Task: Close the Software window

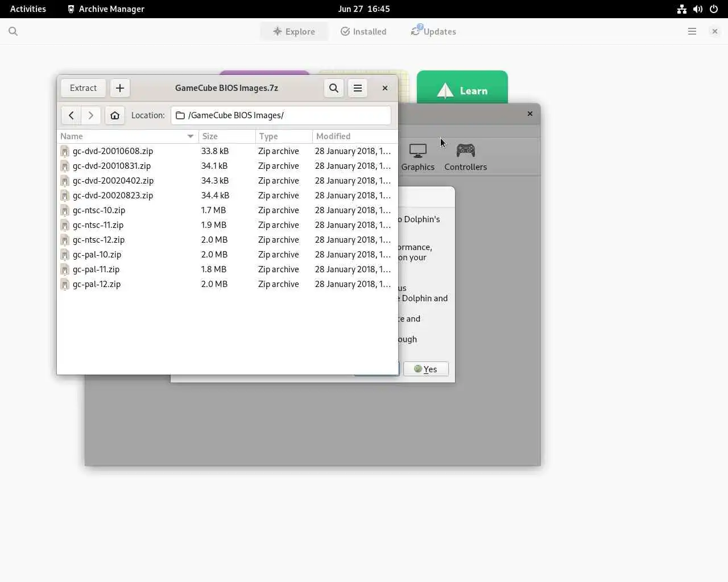Action: coord(715,32)
